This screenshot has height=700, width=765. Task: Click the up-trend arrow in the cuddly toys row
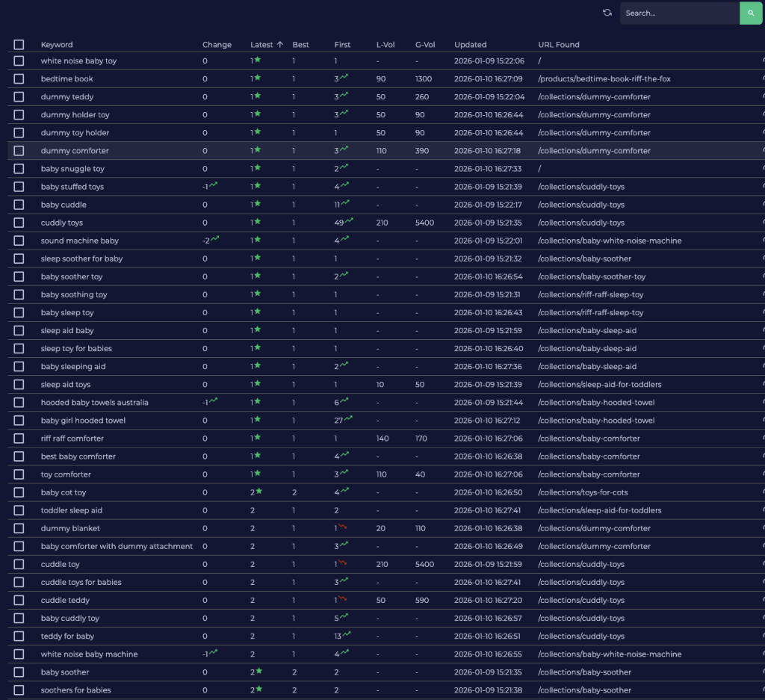click(x=348, y=221)
